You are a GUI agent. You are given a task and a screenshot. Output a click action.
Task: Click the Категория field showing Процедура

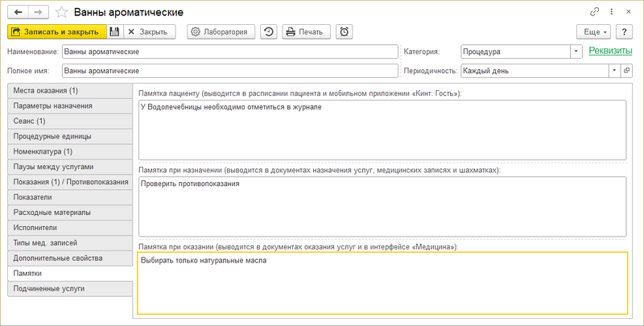(516, 52)
